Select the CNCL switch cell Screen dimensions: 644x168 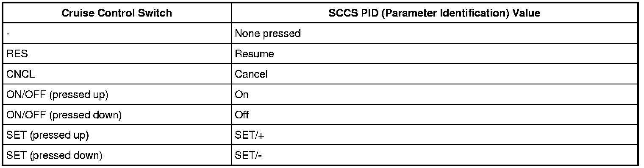point(117,74)
